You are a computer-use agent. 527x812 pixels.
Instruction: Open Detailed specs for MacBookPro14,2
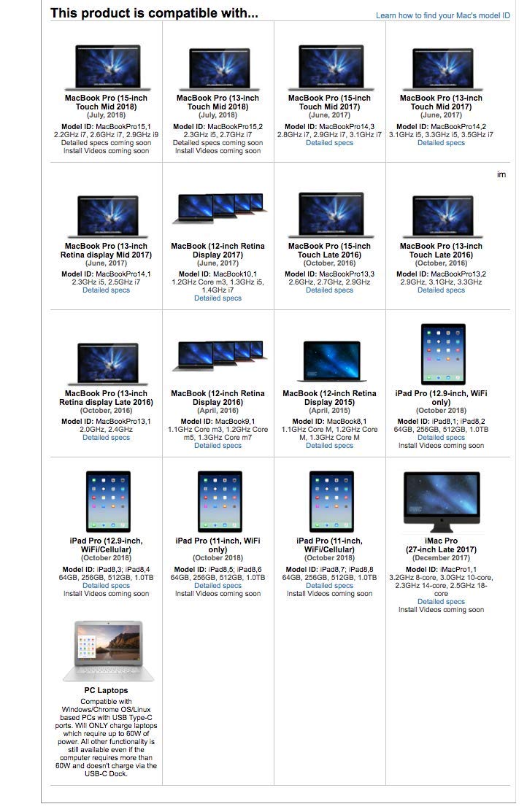pyautogui.click(x=441, y=143)
